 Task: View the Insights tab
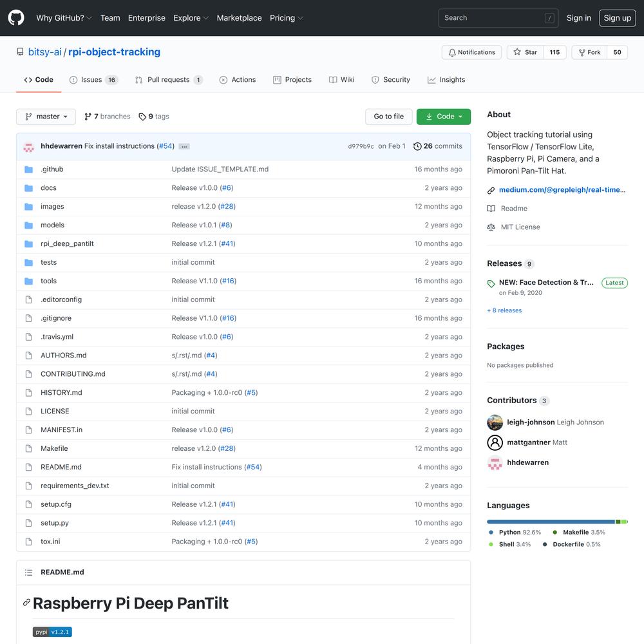[x=446, y=80]
